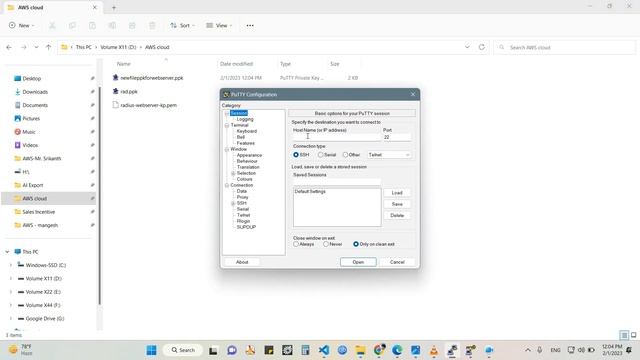This screenshot has height=360, width=640.
Task: Click the Copy icon in Explorer toolbar
Action: point(72,25)
